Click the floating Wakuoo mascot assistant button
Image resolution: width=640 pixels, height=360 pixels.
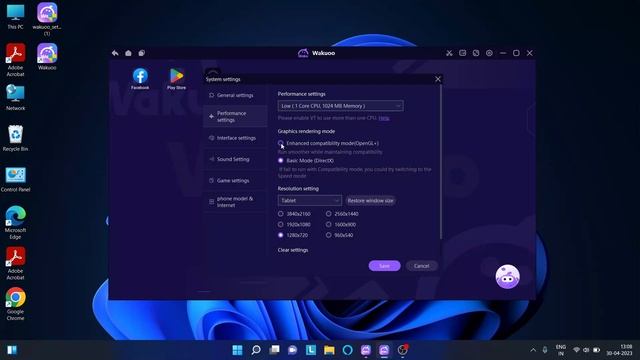coord(507,277)
